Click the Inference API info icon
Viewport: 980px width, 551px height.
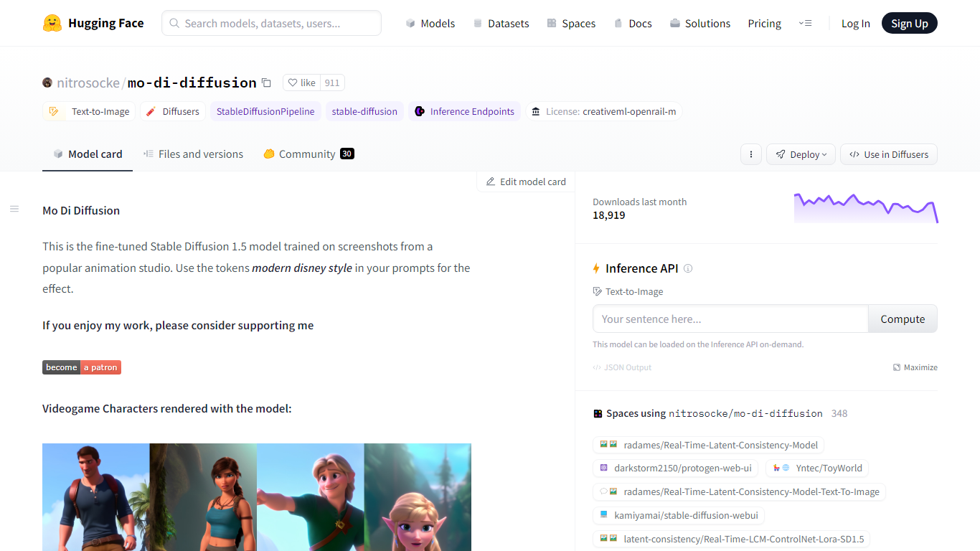pos(688,268)
